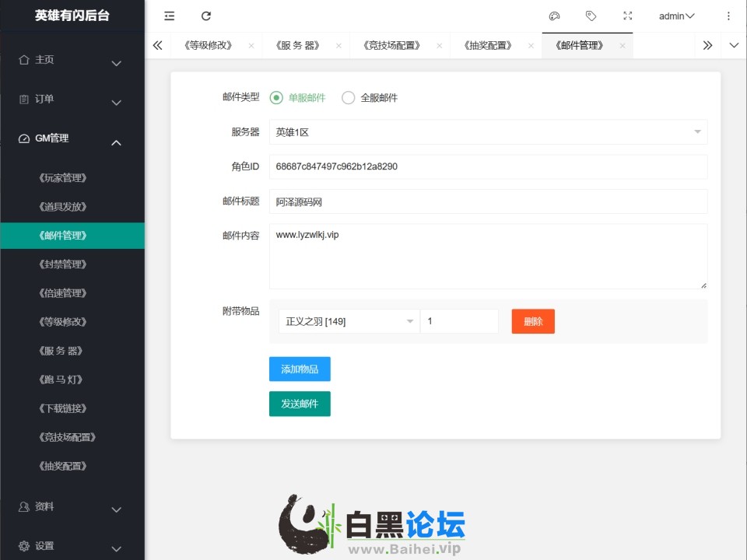The width and height of the screenshot is (747, 560).
Task: Close the 《等级修改》 tab
Action: [251, 46]
